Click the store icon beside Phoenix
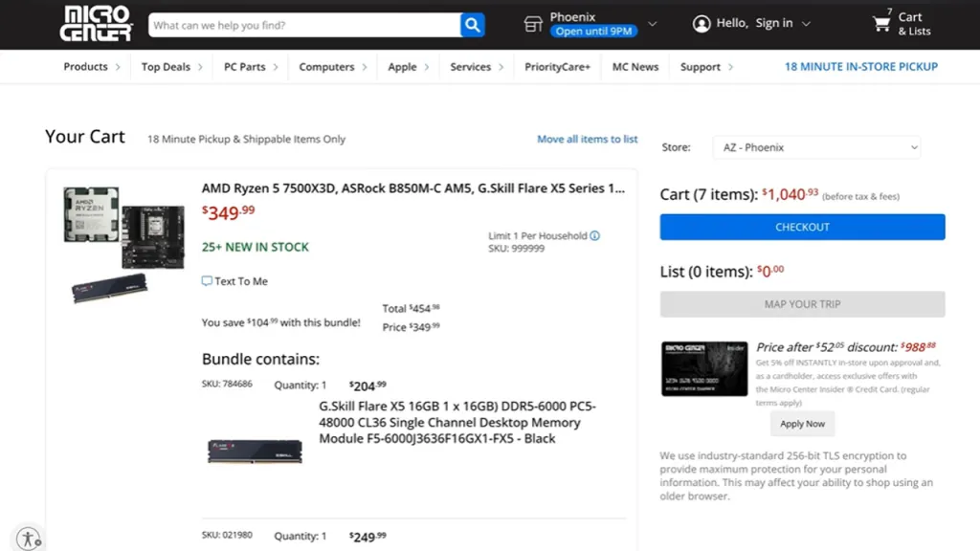Viewport: 980px width, 551px height. click(533, 24)
